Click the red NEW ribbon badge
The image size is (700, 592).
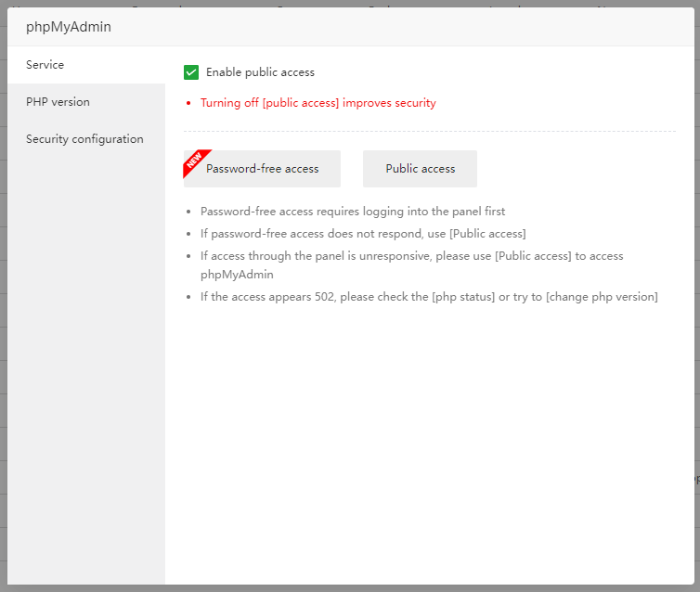coord(195,161)
